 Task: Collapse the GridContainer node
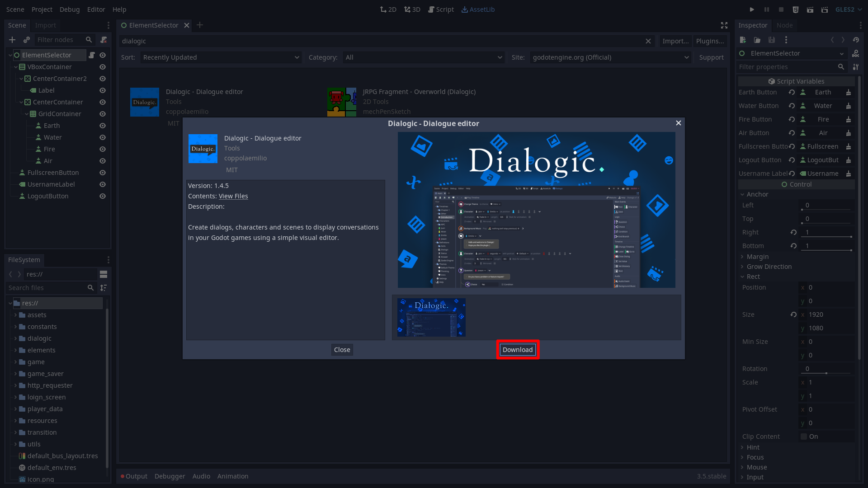pos(27,114)
